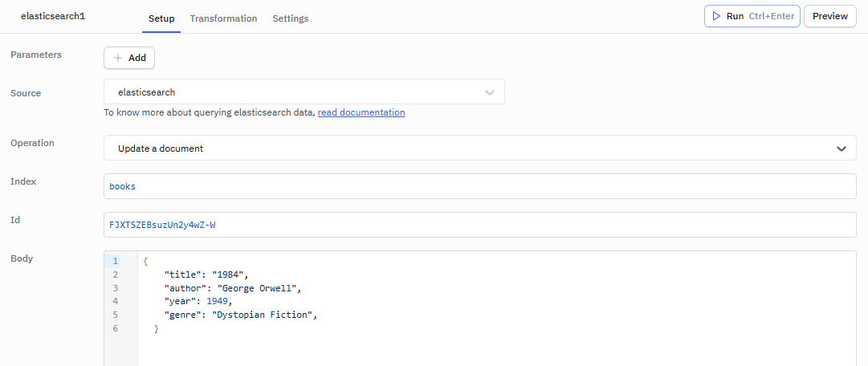Click into the Id input field

(479, 225)
